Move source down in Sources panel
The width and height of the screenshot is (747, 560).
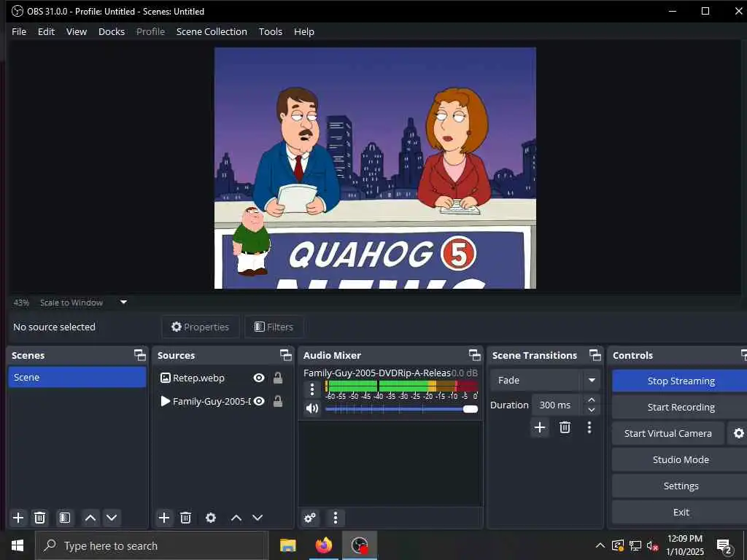click(258, 518)
